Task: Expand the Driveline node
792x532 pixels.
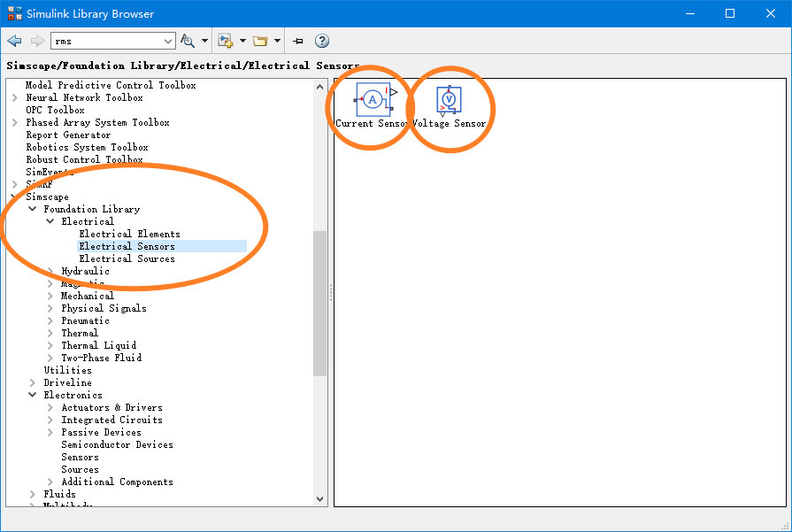Action: 33,382
